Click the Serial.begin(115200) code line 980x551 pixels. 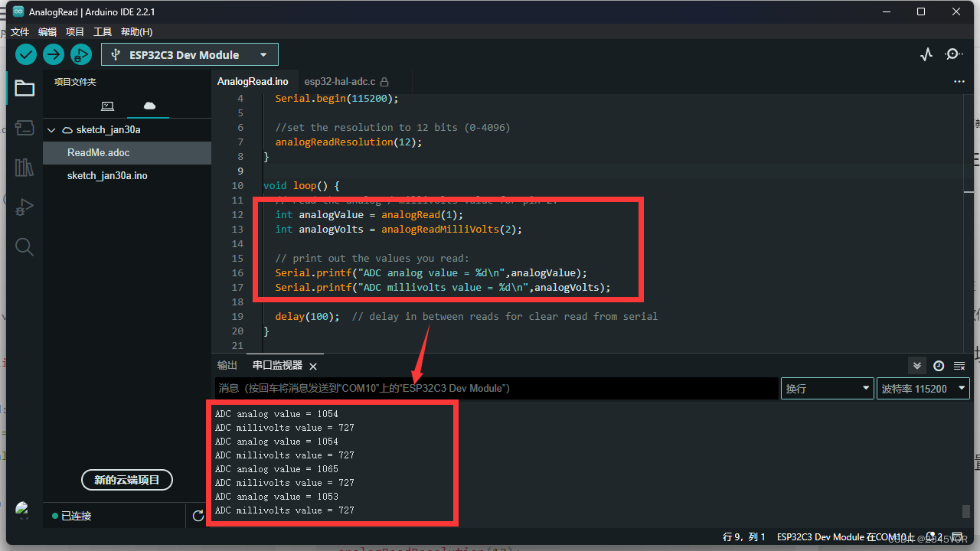tap(337, 99)
